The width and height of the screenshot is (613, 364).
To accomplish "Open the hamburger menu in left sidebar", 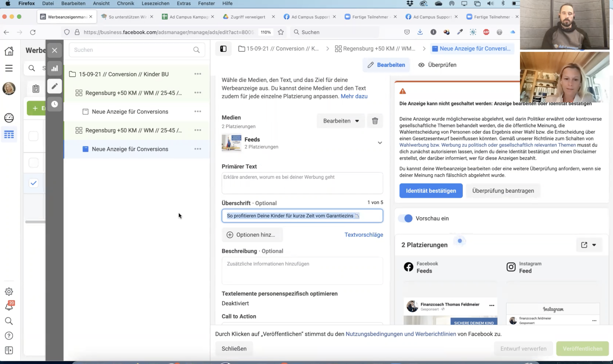I will coord(9,68).
